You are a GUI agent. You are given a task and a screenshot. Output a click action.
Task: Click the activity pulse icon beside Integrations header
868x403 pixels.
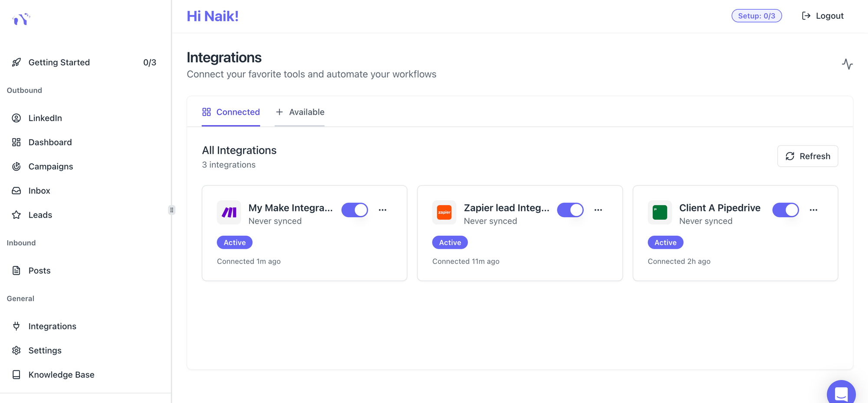(847, 64)
